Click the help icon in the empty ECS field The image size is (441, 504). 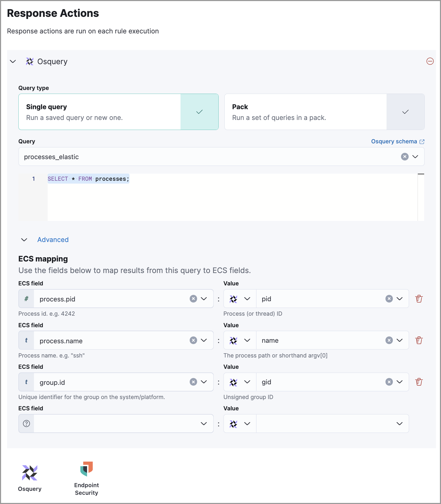tap(26, 423)
